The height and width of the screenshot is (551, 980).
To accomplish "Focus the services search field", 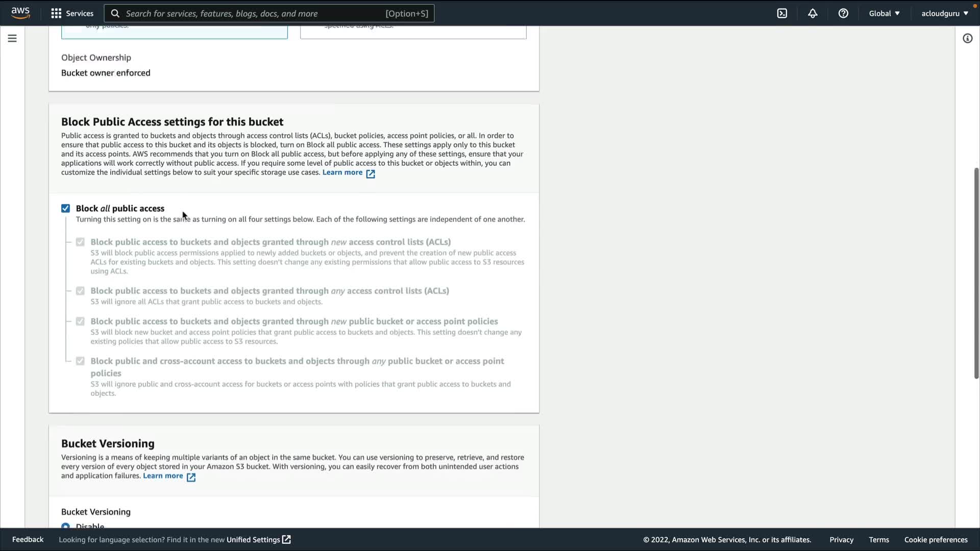I will [255, 13].
